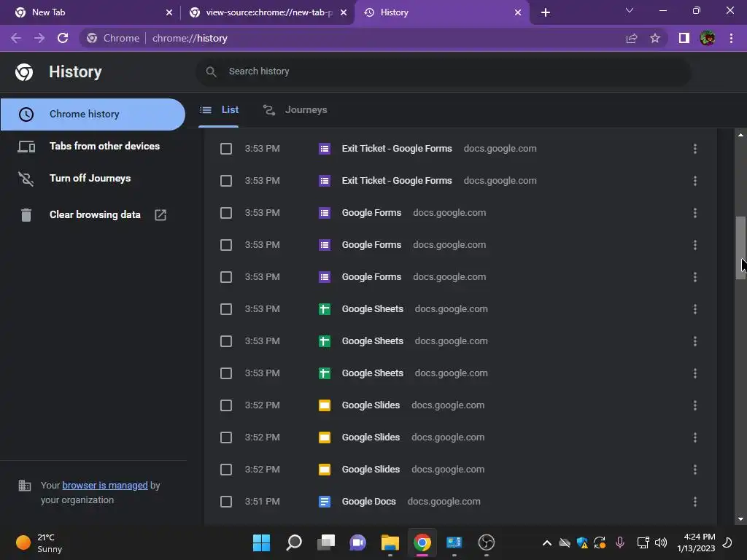Click the organization building icon
The image size is (747, 560).
pyautogui.click(x=24, y=486)
